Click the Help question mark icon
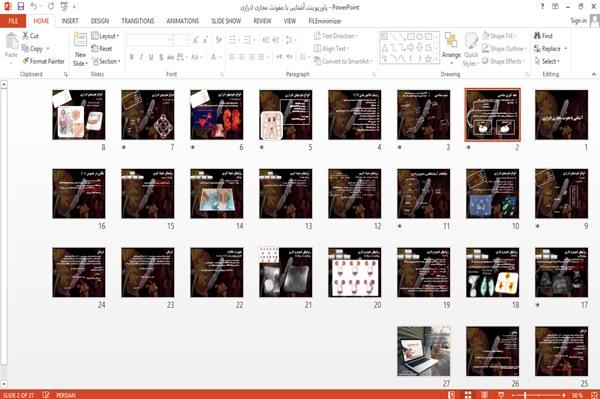 542,7
